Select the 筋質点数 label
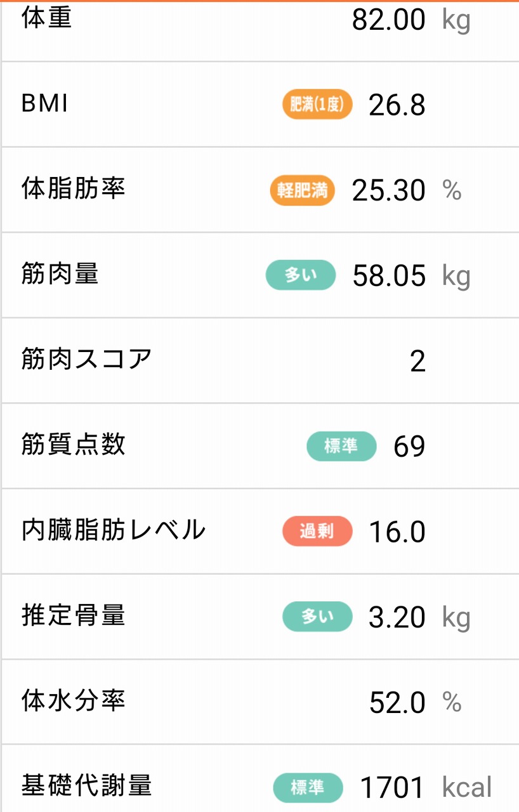519x812 pixels. click(74, 445)
